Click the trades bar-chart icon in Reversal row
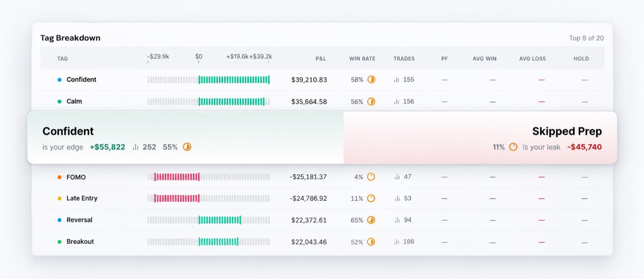This screenshot has width=644, height=279. coord(397,220)
